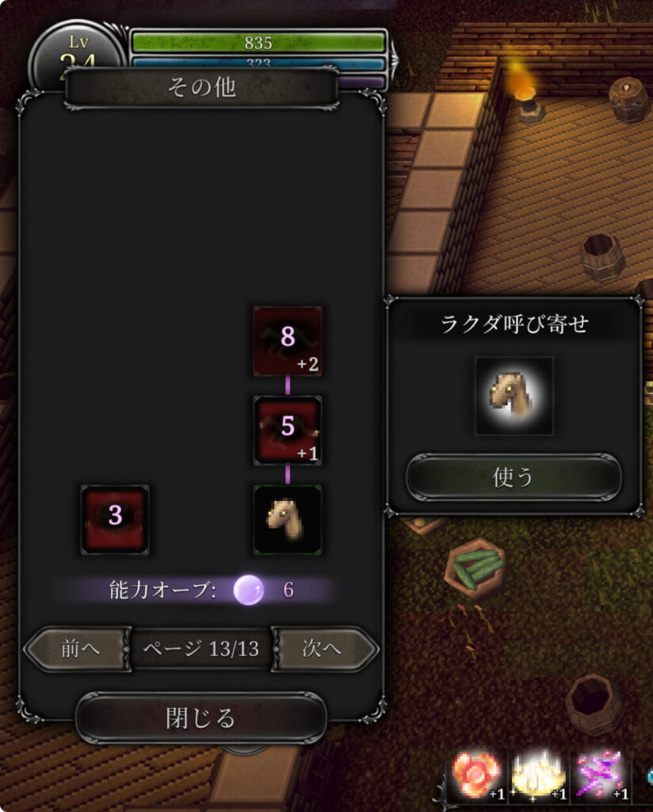Click the locked level 5 skill node
Viewport: 653px width, 812px height.
click(288, 431)
